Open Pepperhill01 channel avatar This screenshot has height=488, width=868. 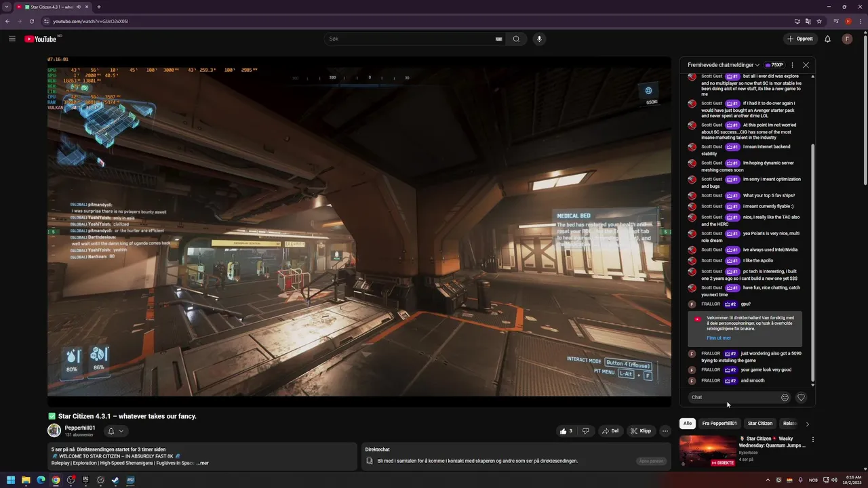click(54, 430)
